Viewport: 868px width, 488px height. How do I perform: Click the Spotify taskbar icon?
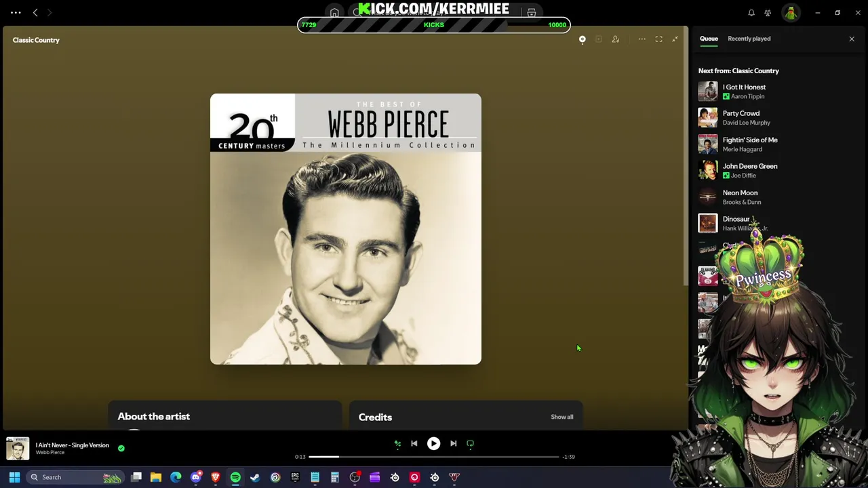pos(235,477)
